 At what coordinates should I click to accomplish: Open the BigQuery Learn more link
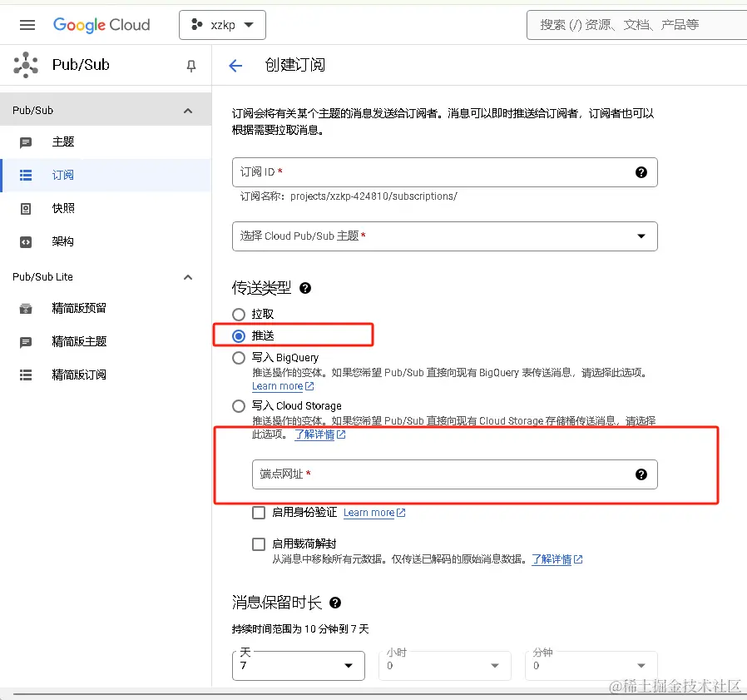point(283,386)
